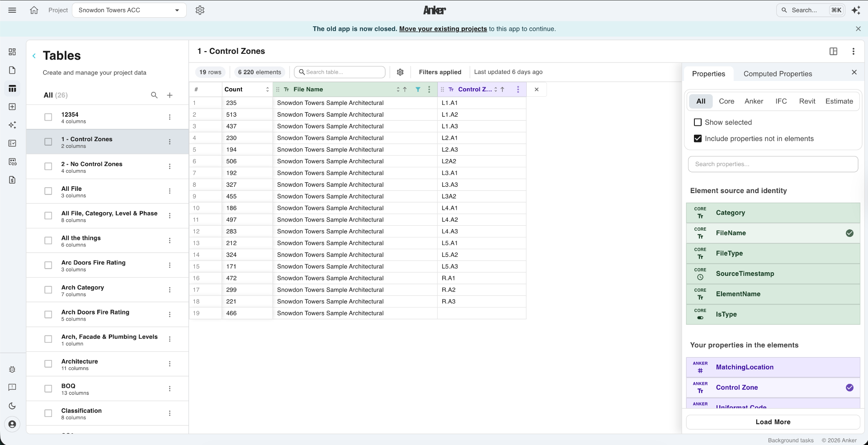Open table settings gear beside search field
Image resolution: width=868 pixels, height=445 pixels.
tap(400, 72)
